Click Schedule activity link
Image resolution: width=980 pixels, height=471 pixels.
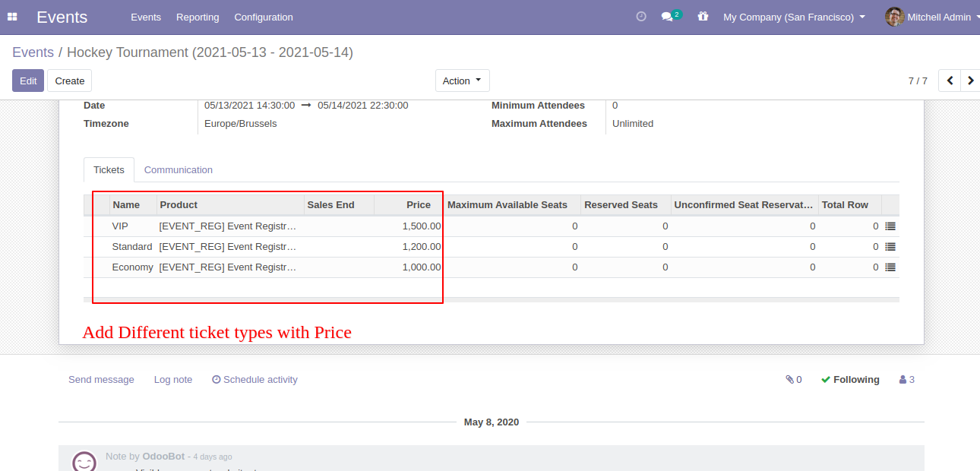coord(254,380)
